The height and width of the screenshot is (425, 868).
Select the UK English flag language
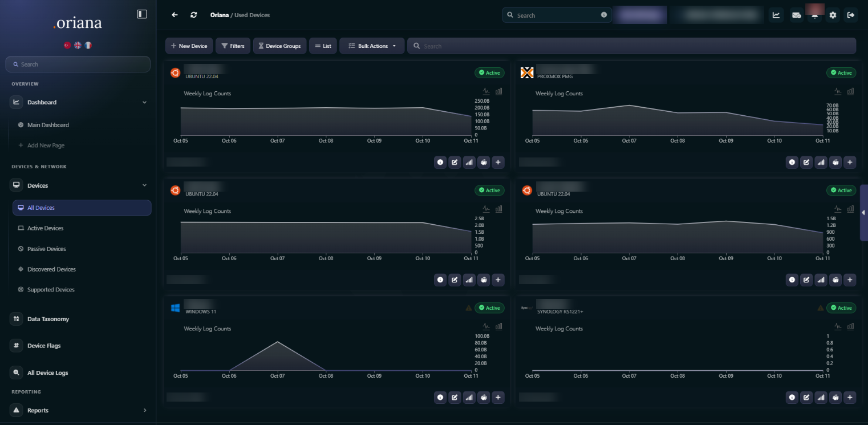[78, 45]
